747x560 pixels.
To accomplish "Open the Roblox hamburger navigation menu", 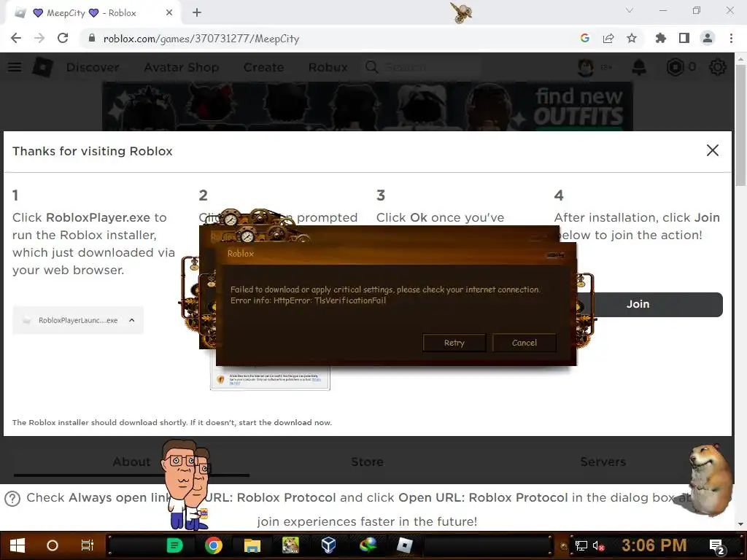I will click(15, 67).
